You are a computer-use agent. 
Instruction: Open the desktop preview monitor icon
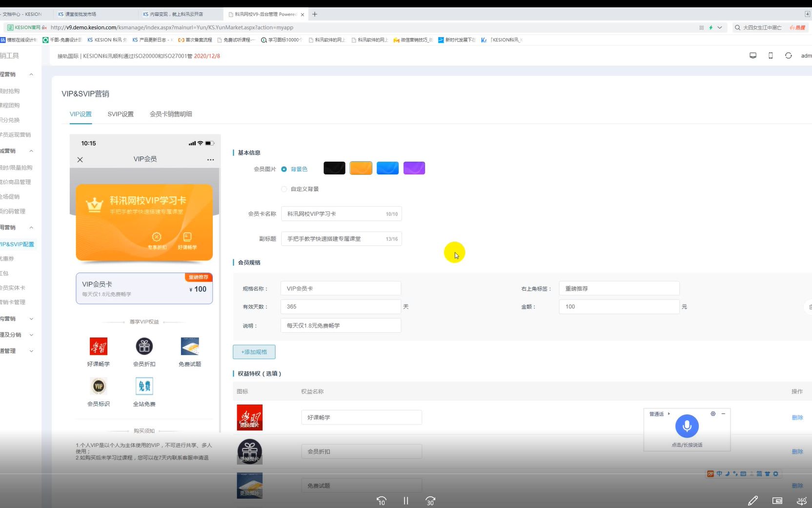(753, 56)
